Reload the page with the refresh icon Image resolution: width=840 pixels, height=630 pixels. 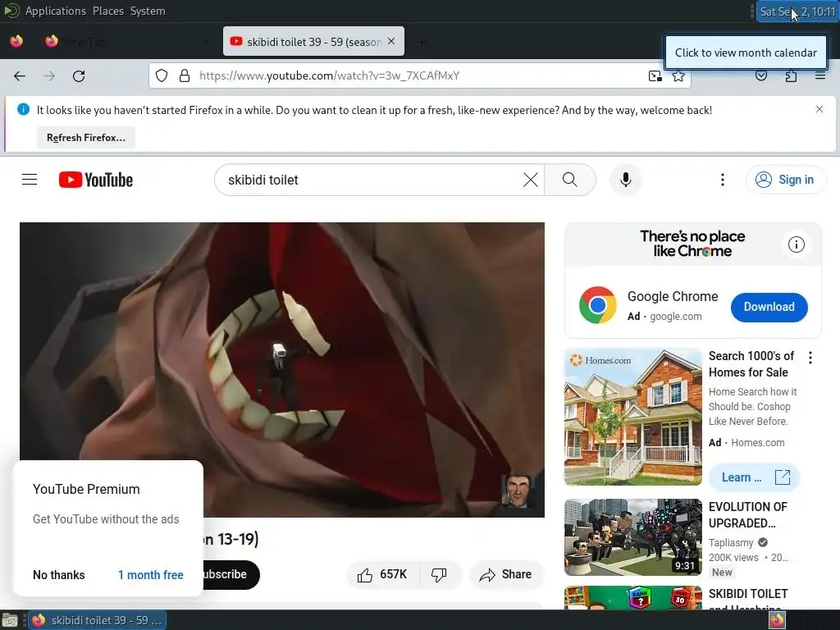(79, 76)
